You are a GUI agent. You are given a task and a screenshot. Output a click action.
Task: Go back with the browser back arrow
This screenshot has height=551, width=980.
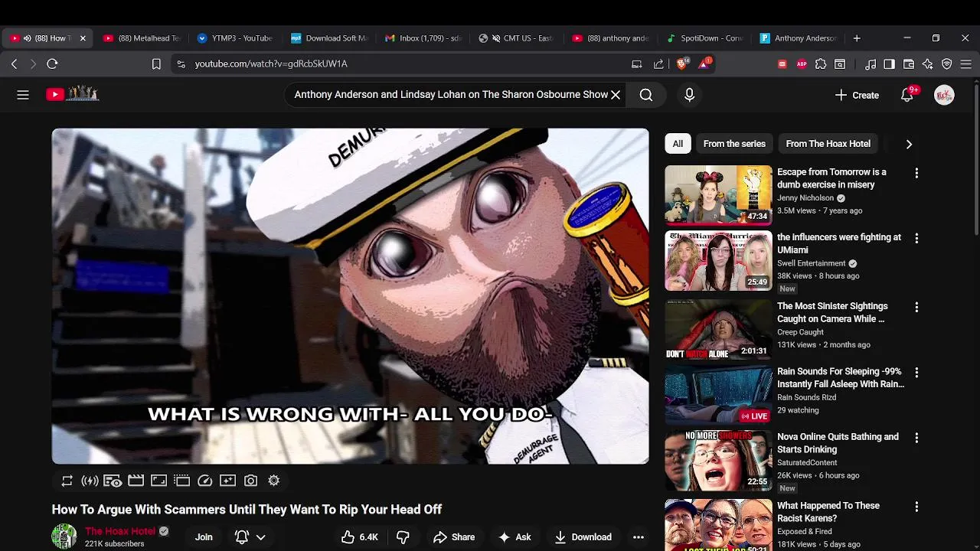14,64
